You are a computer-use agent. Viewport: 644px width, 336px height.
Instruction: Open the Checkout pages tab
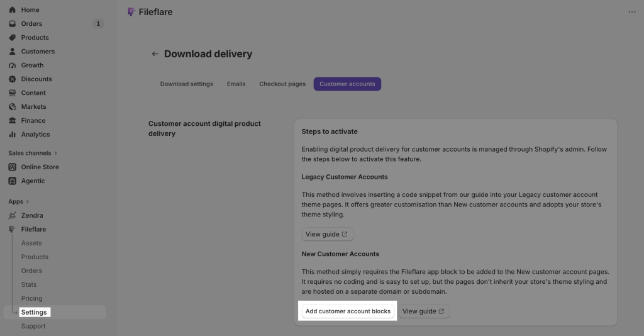pos(282,84)
